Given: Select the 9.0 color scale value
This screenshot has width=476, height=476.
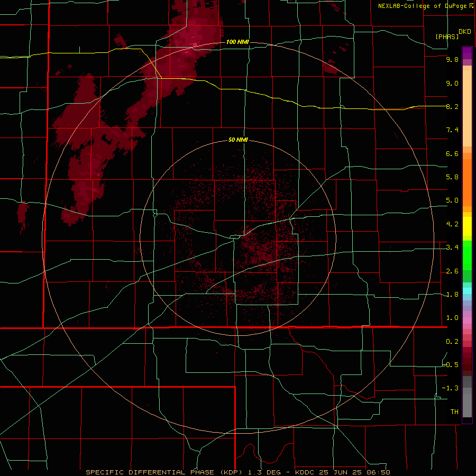Looking at the screenshot, I should point(452,83).
